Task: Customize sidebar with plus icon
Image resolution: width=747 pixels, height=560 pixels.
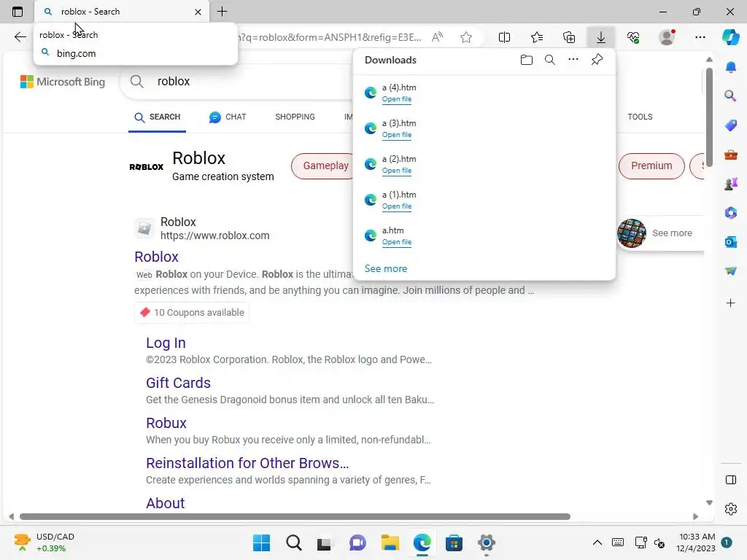Action: point(731,303)
